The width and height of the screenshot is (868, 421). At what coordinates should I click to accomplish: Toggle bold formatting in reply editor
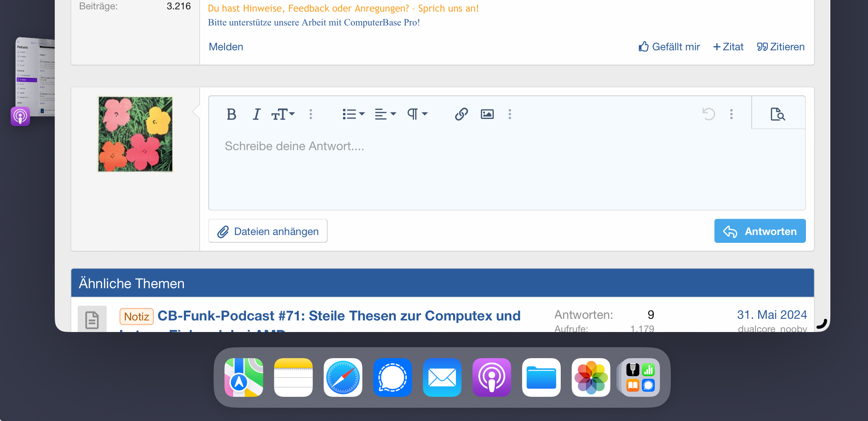tap(231, 114)
